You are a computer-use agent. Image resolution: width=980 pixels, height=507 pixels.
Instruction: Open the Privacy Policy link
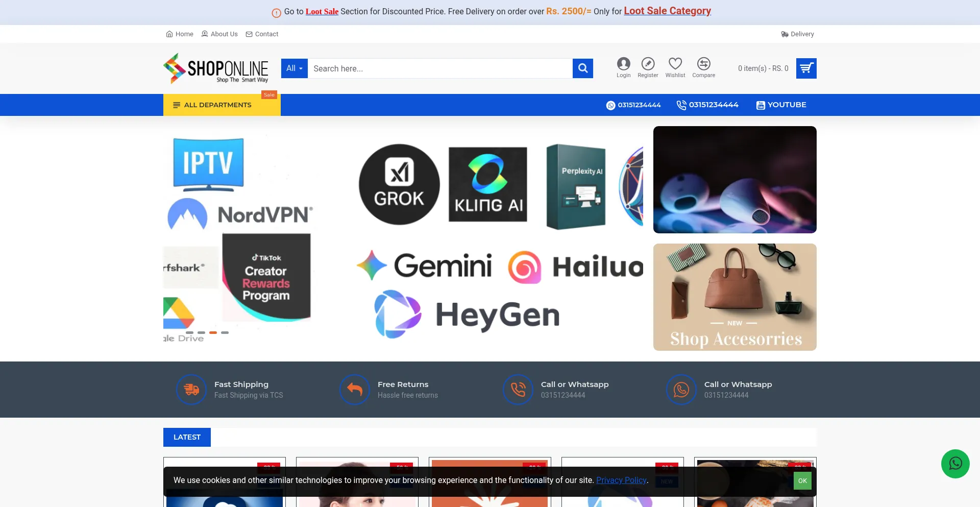621,480
